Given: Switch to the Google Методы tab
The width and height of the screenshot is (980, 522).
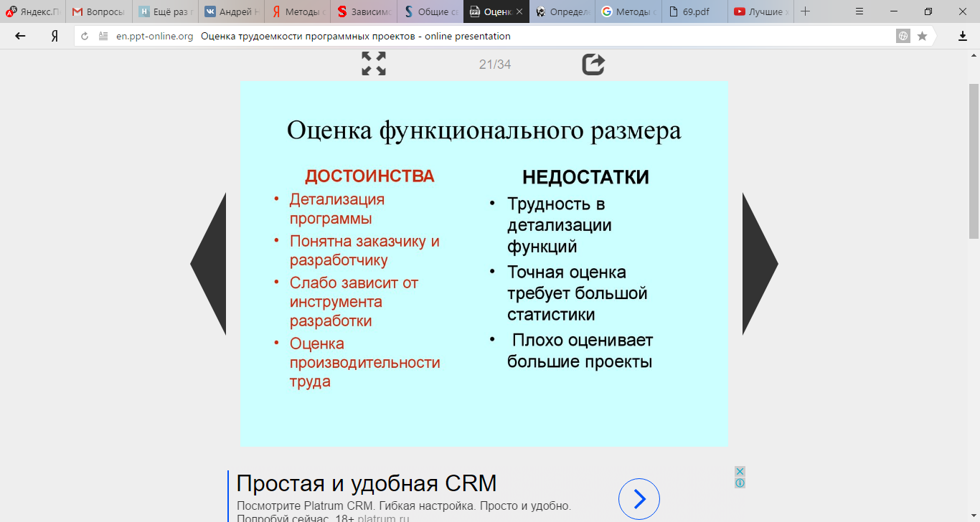Looking at the screenshot, I should click(x=628, y=11).
